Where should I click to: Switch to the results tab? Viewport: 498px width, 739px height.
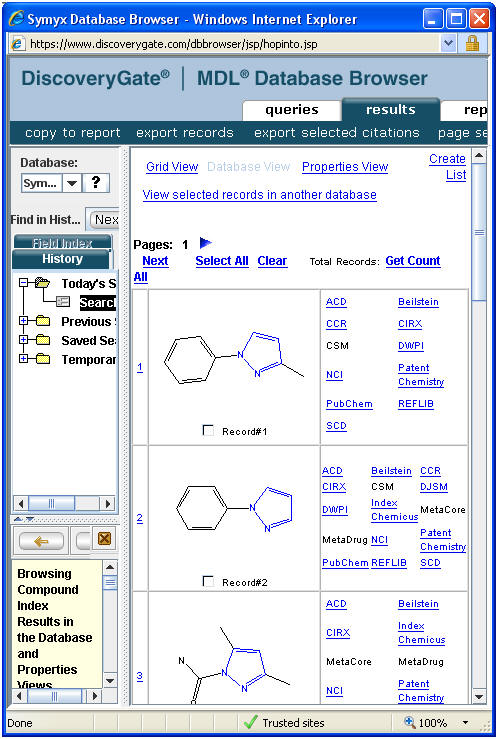pos(391,109)
